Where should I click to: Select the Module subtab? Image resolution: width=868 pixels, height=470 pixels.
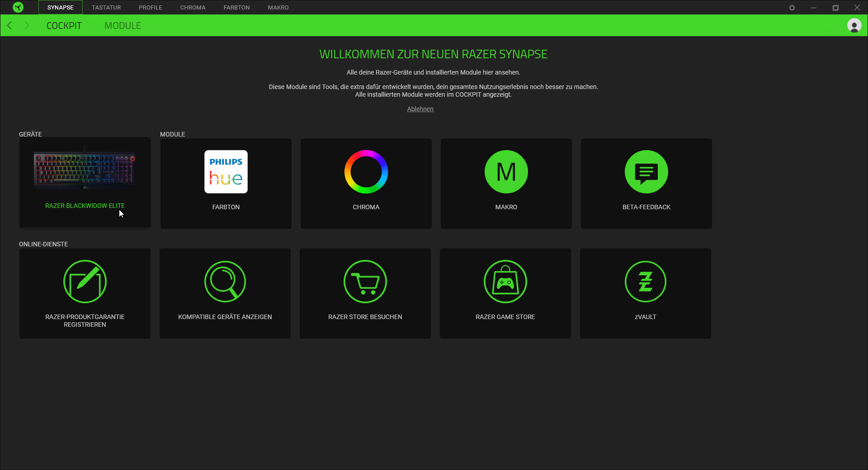coord(123,26)
